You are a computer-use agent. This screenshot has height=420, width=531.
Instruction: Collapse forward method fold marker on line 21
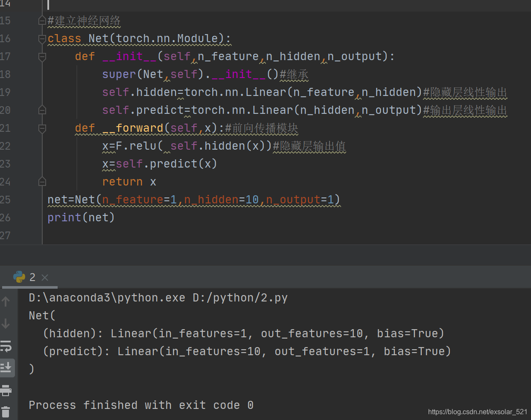(42, 128)
